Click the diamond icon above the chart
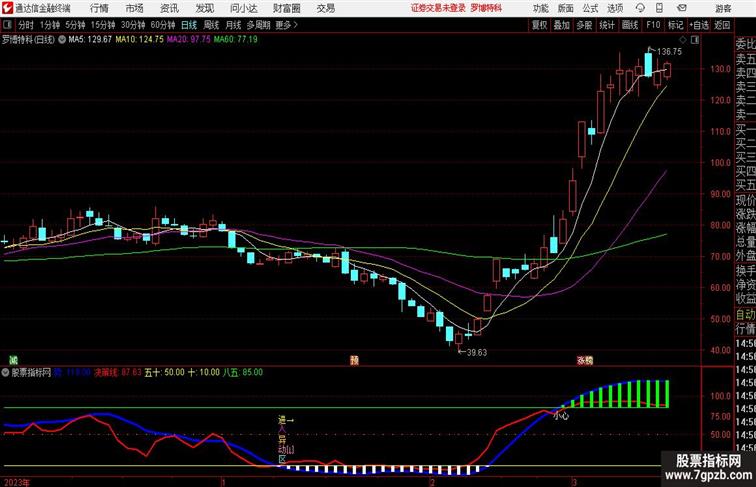Viewport: 756px width, 487px height. 683,40
